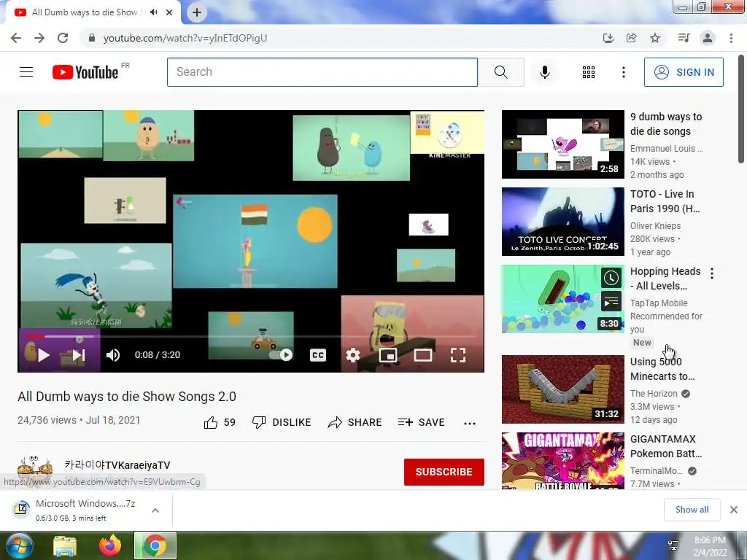Start voice search with microphone icon

pos(544,72)
